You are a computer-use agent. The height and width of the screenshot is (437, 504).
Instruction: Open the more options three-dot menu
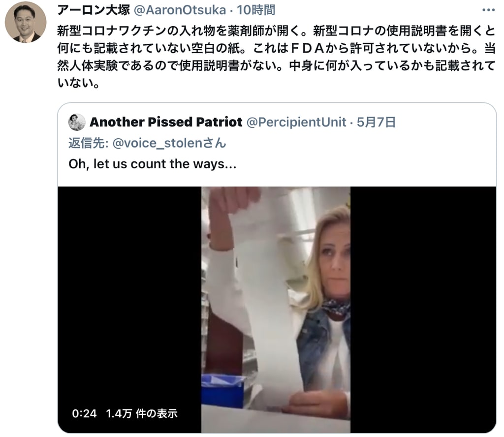488,10
